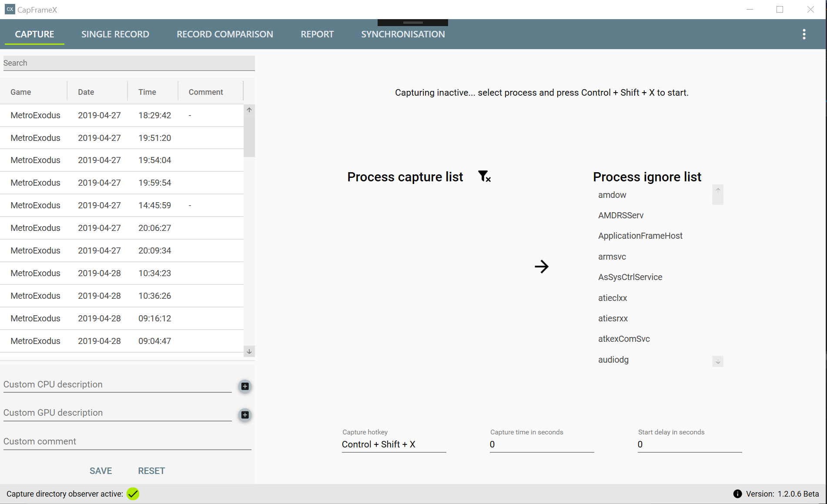Select the MetroExodus record at 10:36:26
827x504 pixels.
tap(122, 296)
